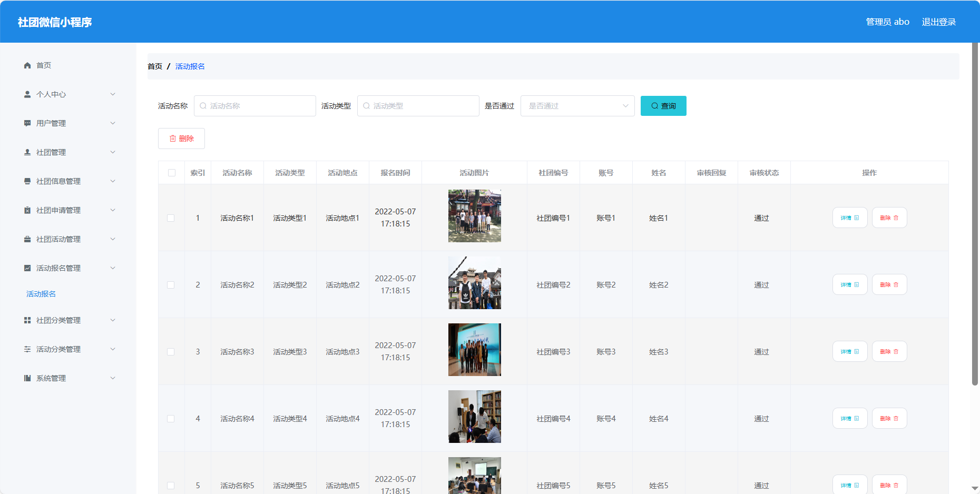Click the clipboard icon beside 社团申请管理
Image resolution: width=980 pixels, height=494 pixels.
[27, 210]
